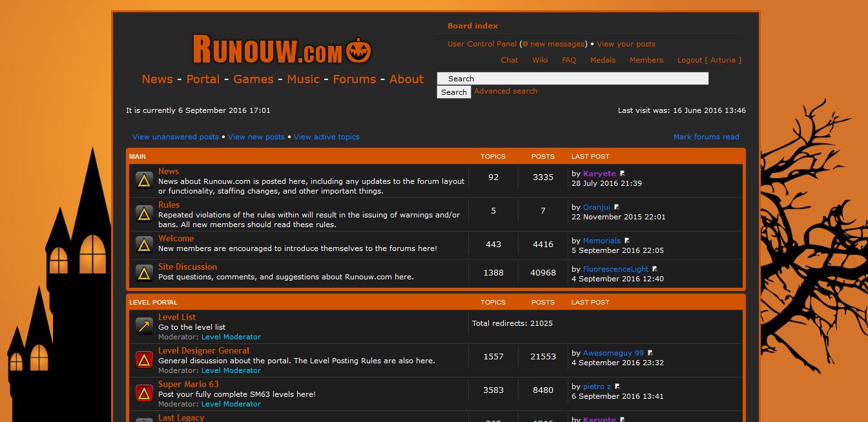This screenshot has height=422, width=868.
Task: Open the Music navigation item
Action: [x=303, y=79]
